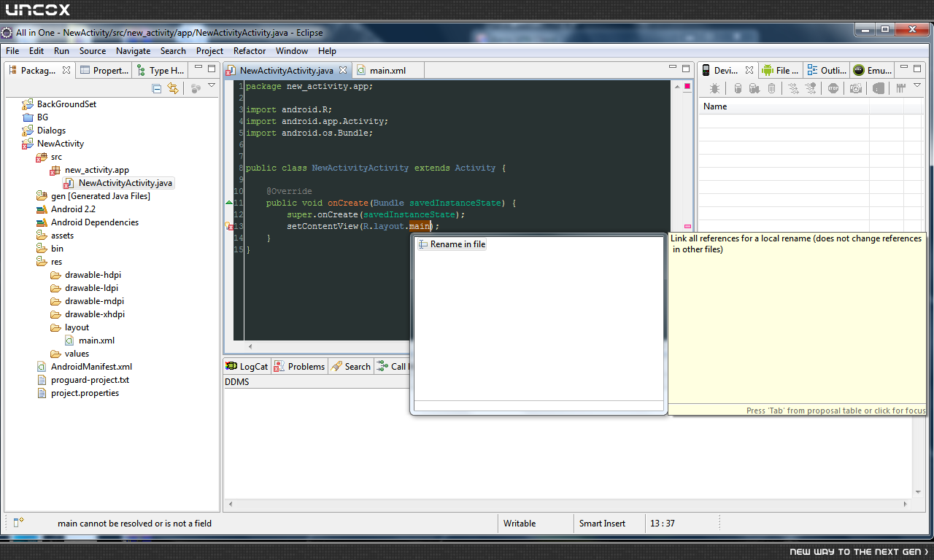Click the Collapse All icon in Package Explorer
934x560 pixels.
point(156,88)
